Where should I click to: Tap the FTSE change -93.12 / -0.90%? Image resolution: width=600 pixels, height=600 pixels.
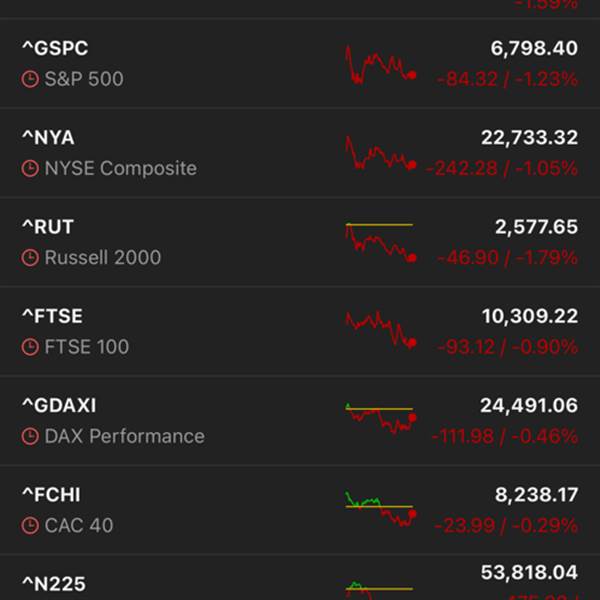click(x=508, y=347)
